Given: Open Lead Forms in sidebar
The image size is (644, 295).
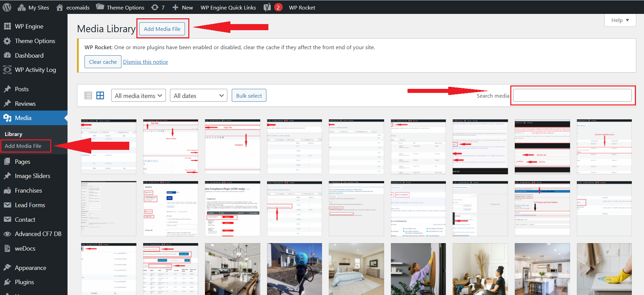Looking at the screenshot, I should [34, 205].
